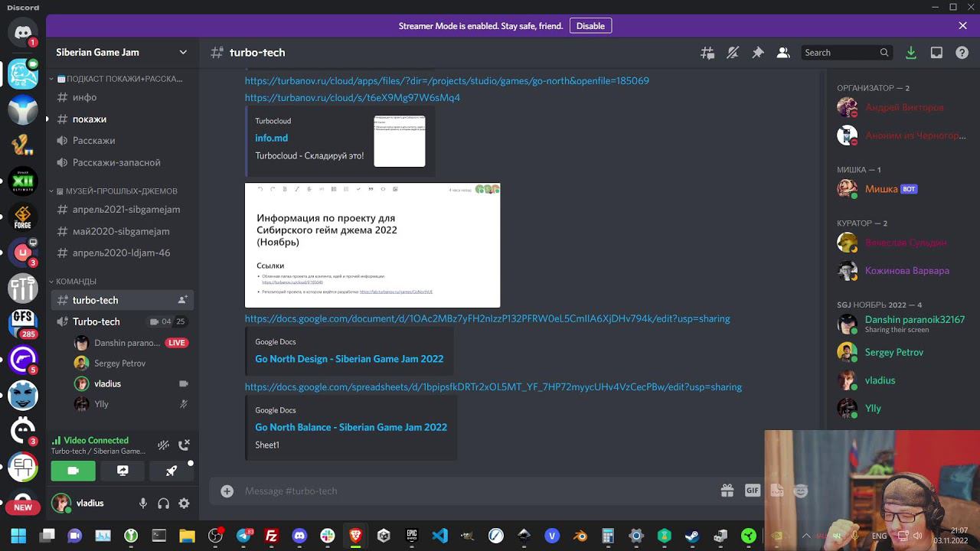Deafen with the headphones icon
980x551 pixels.
[163, 504]
